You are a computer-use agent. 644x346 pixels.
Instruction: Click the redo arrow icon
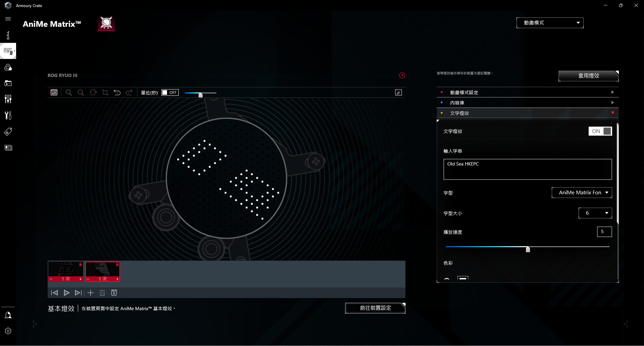point(129,92)
